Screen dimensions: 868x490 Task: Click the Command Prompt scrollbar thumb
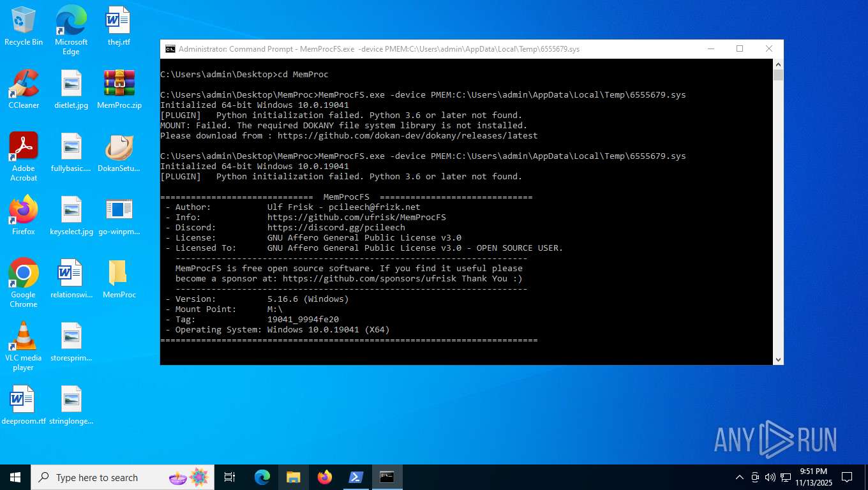778,75
